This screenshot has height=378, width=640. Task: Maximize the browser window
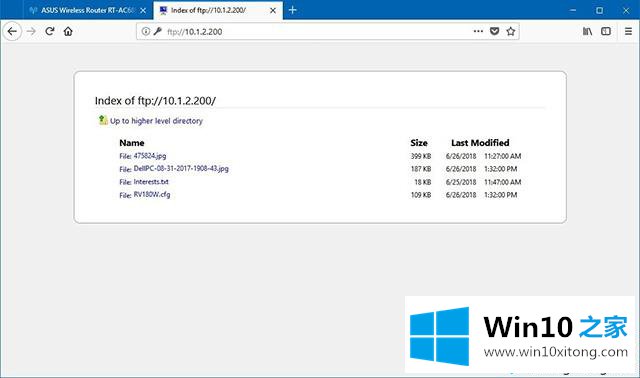(x=599, y=11)
